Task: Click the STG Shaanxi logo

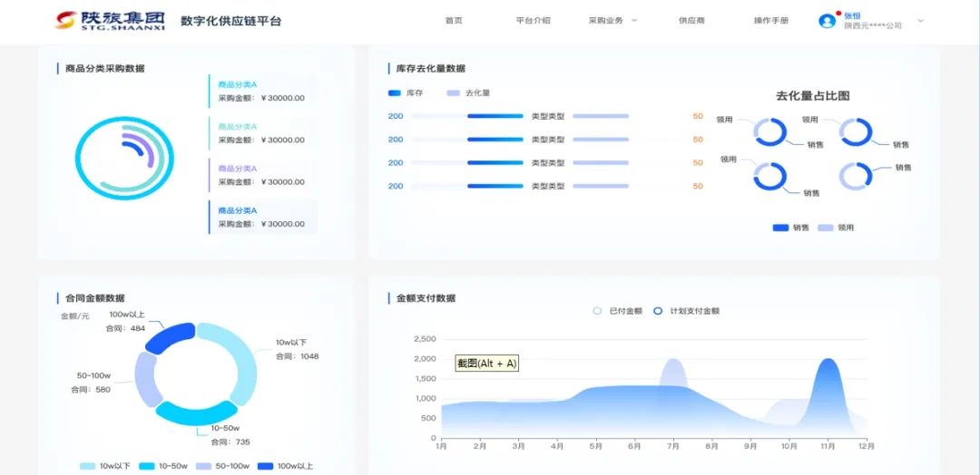Action: point(109,20)
